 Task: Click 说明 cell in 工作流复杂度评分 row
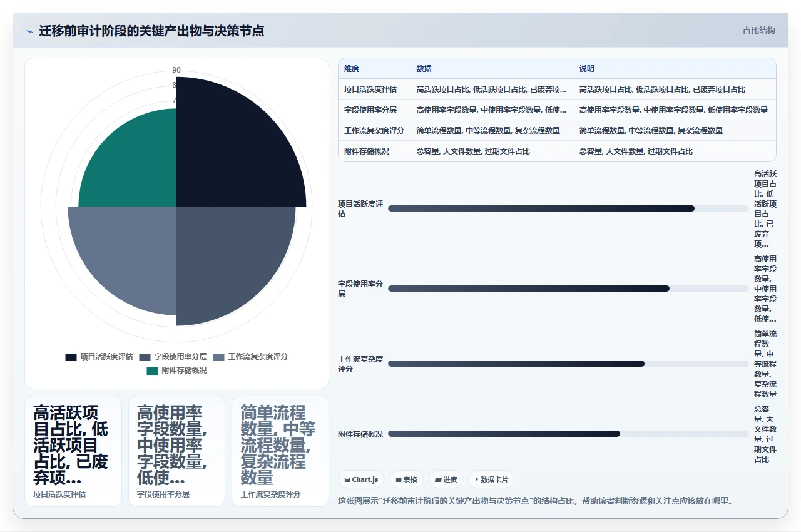[x=674, y=131]
